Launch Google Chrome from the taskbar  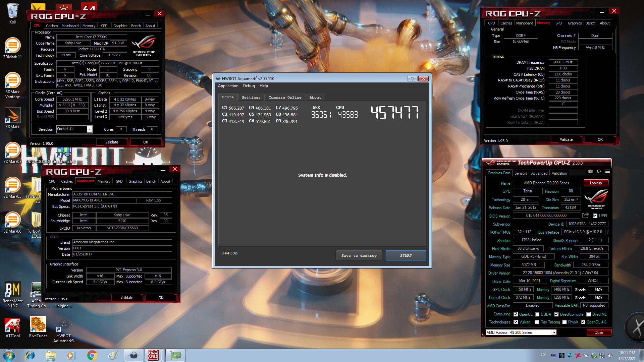tap(92, 355)
